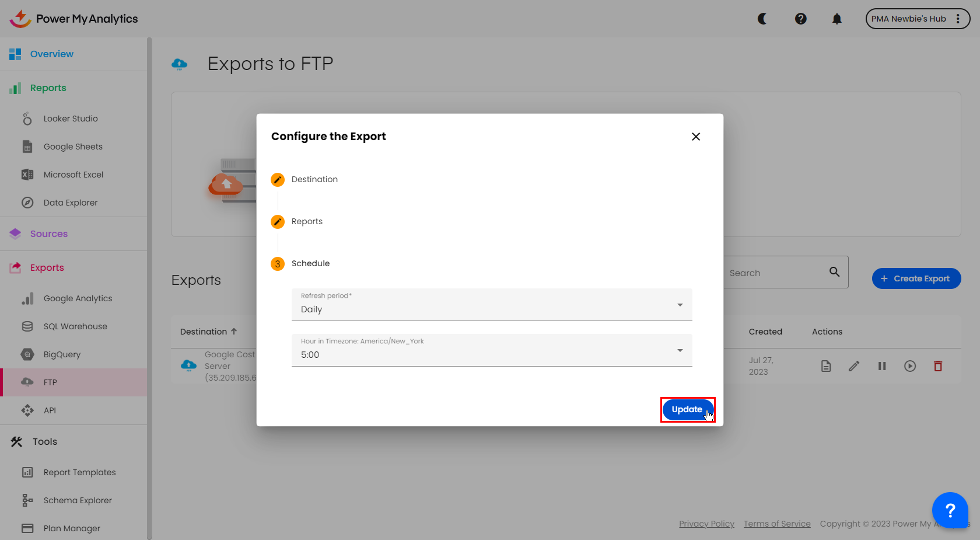Go to Looker Studio in the sidebar
The width and height of the screenshot is (980, 540).
pyautogui.click(x=71, y=119)
